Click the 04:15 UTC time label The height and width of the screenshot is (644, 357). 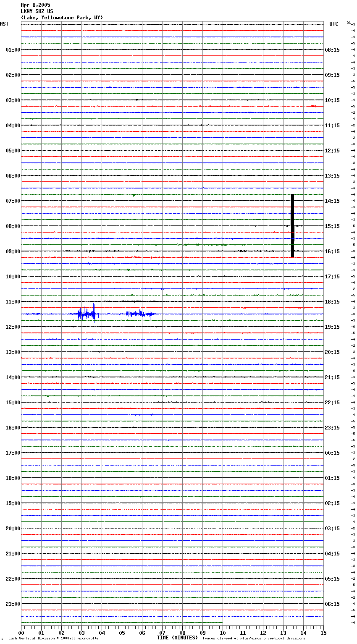click(332, 554)
